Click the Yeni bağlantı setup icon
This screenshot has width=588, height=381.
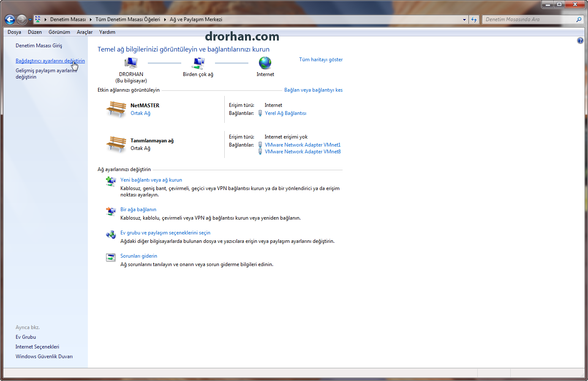point(111,182)
